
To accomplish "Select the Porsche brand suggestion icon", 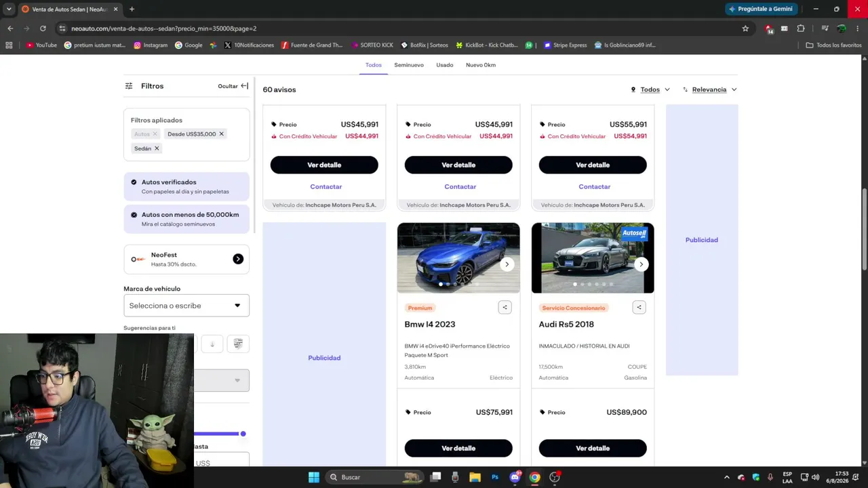I will [238, 344].
